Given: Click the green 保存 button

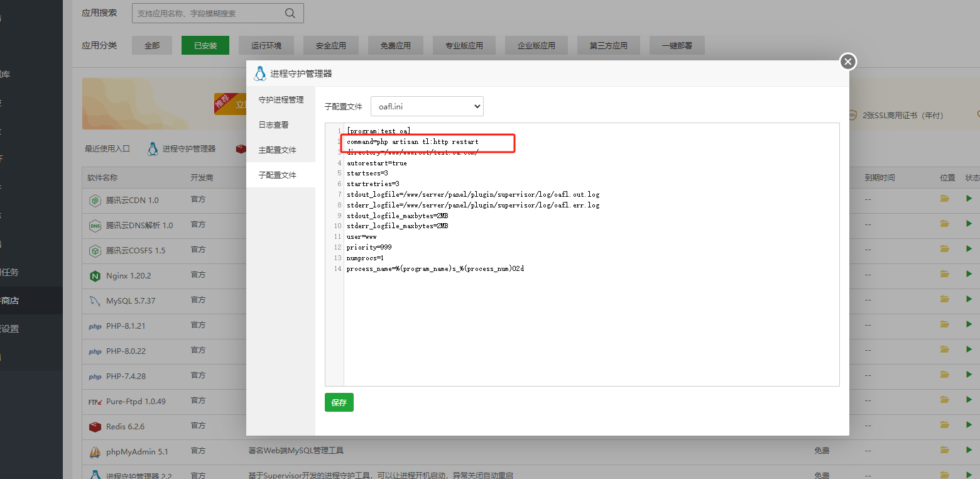Looking at the screenshot, I should coord(339,402).
